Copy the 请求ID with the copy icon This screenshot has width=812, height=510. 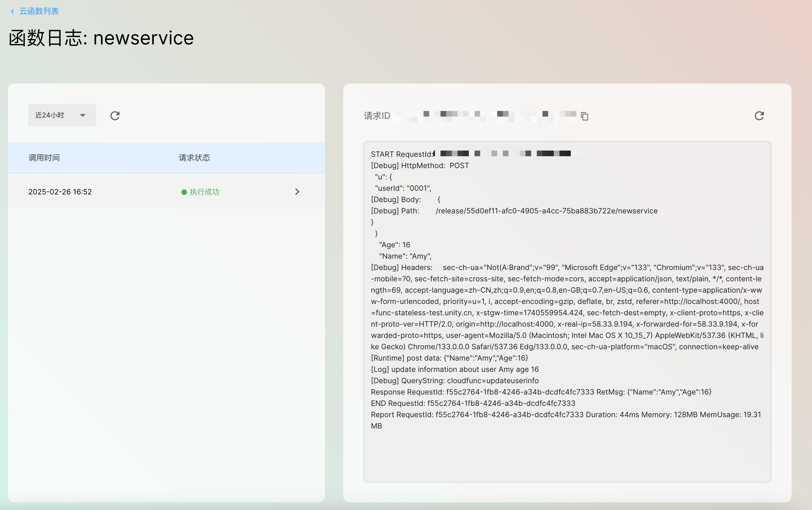coord(584,116)
